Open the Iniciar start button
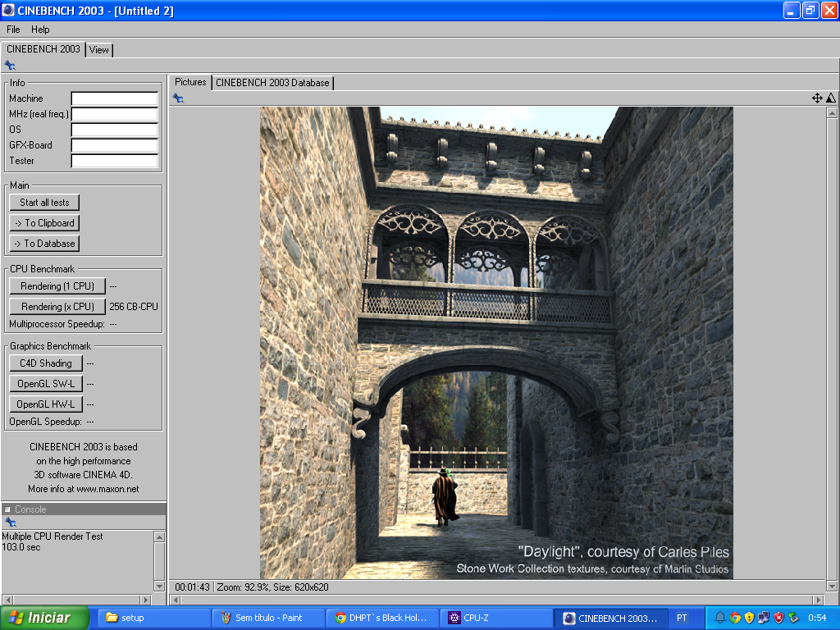Screen dimensions: 840x630 (44, 618)
